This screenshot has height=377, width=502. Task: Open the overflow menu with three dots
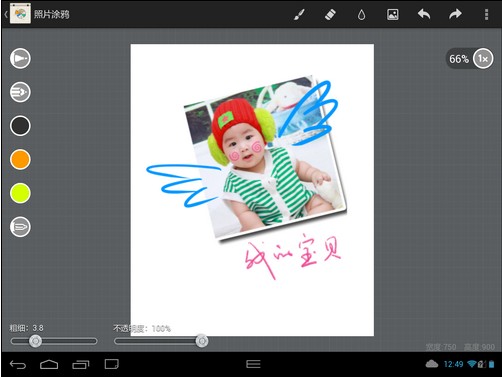(486, 15)
